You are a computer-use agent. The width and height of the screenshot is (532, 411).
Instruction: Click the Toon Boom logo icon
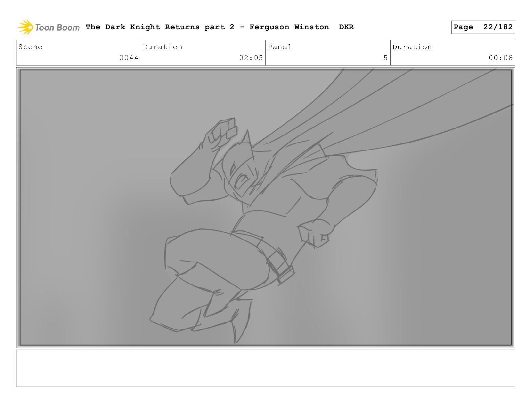click(x=26, y=27)
